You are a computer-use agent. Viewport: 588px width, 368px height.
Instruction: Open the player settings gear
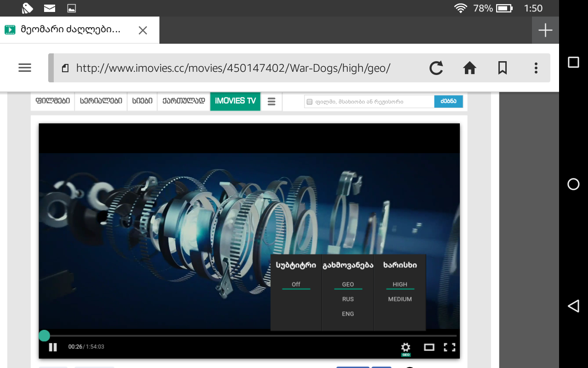click(406, 347)
